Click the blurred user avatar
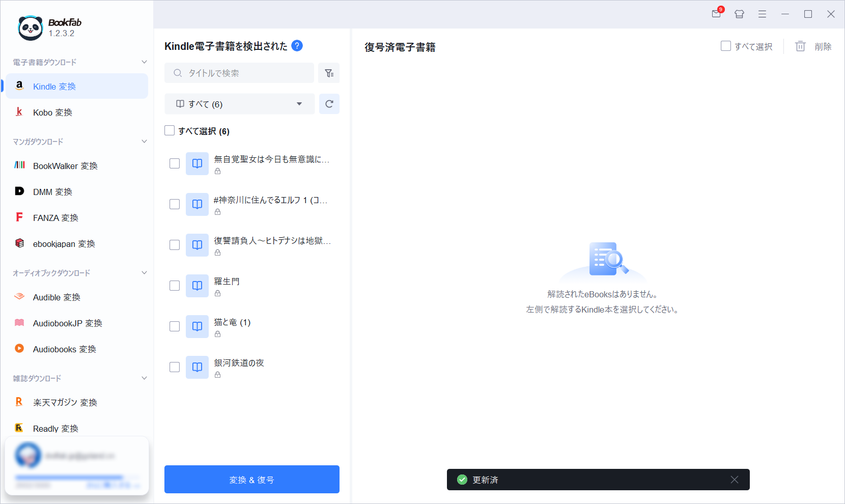This screenshot has width=845, height=504. pyautogui.click(x=28, y=455)
